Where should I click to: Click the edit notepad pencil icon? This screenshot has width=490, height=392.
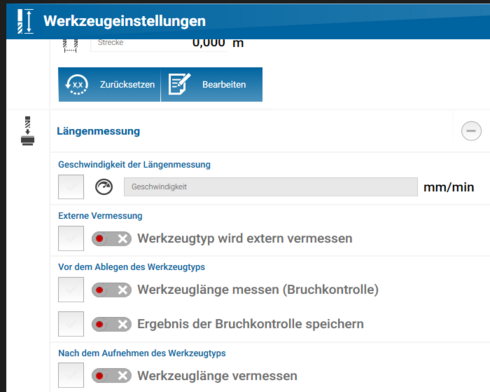click(x=179, y=84)
